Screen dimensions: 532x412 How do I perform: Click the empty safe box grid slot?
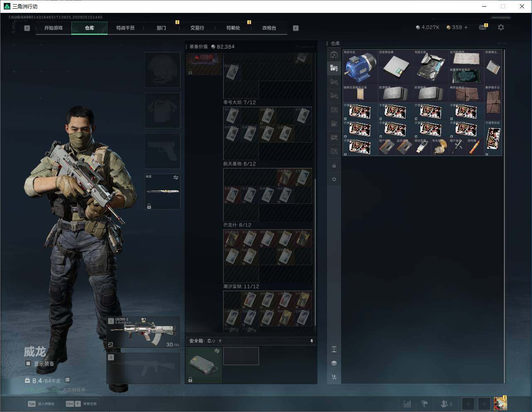[241, 356]
